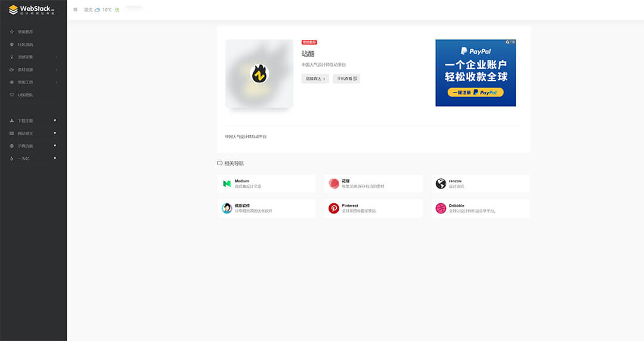Click the cloud weather icon
This screenshot has width=644, height=341.
pyautogui.click(x=97, y=10)
